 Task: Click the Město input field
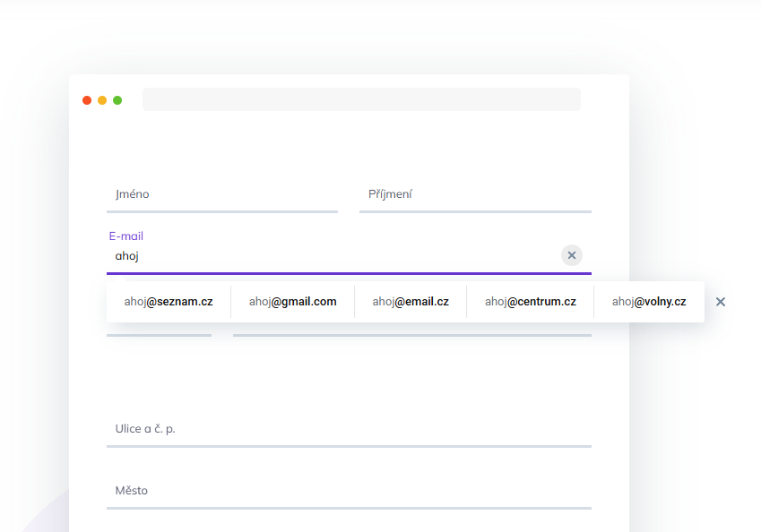coord(349,491)
